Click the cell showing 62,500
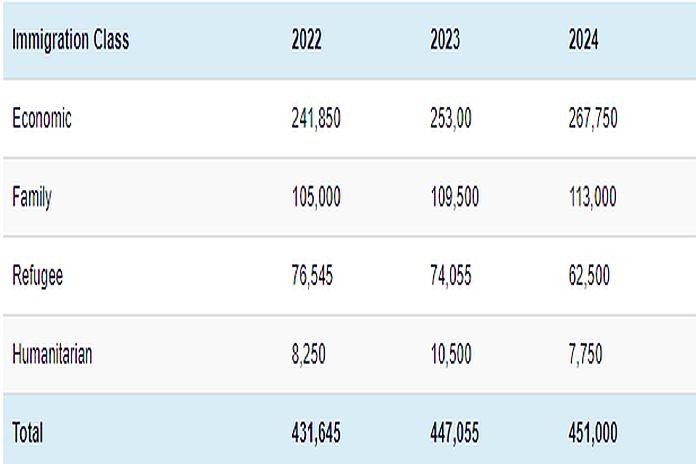Screen dimensions: 696x464 coord(589,275)
